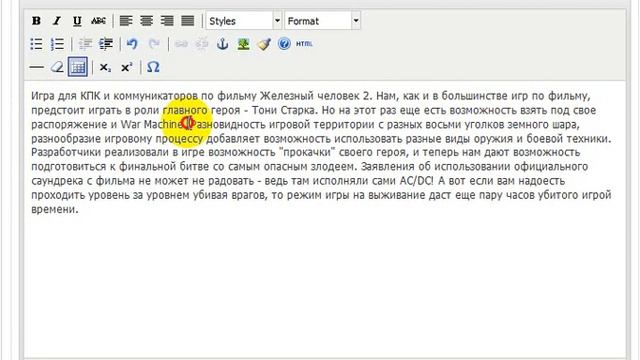Viewport: 640px width, 360px height.
Task: Open the Styles dropdown
Action: 244,21
